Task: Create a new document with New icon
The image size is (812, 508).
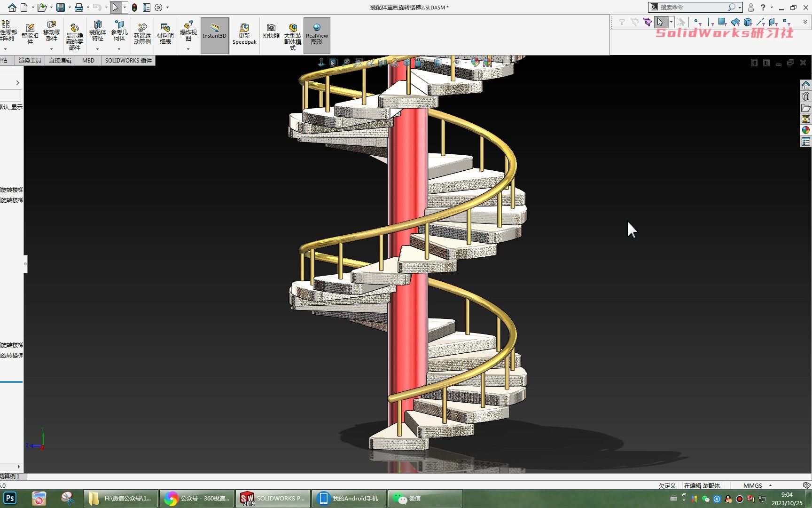Action: pyautogui.click(x=24, y=8)
